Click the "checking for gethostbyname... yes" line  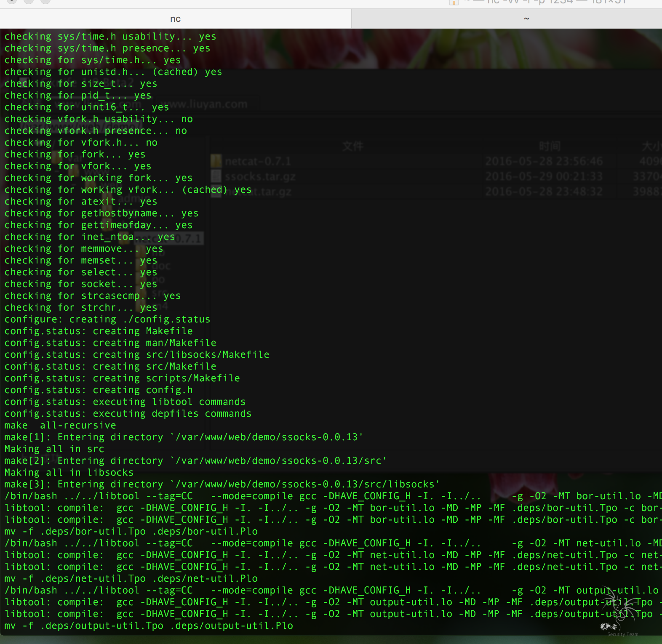tap(101, 213)
